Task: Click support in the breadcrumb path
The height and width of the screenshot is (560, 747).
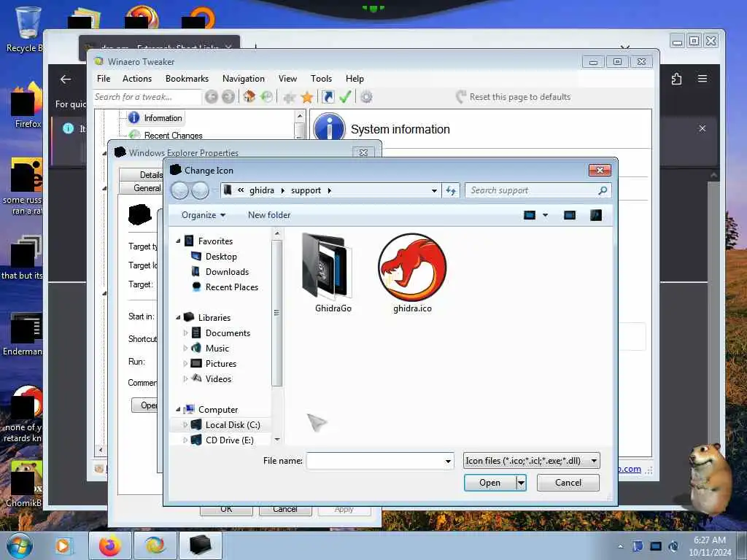Action: 306,190
